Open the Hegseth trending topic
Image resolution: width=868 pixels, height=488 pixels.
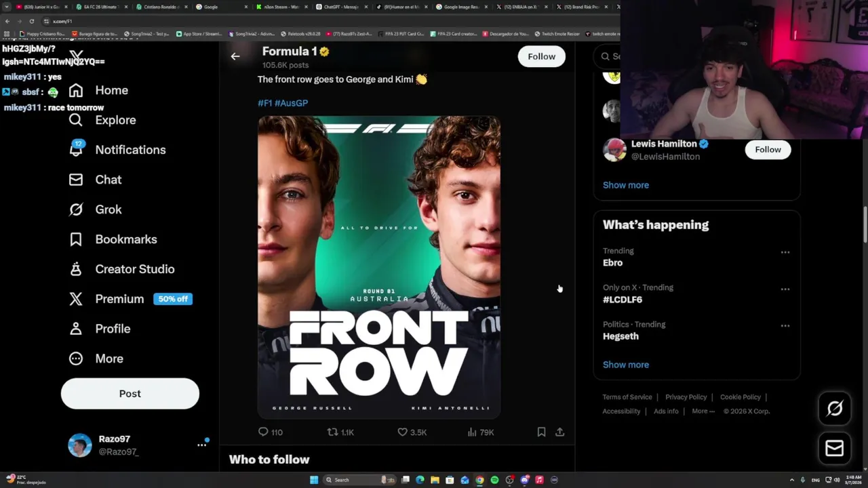tap(620, 336)
